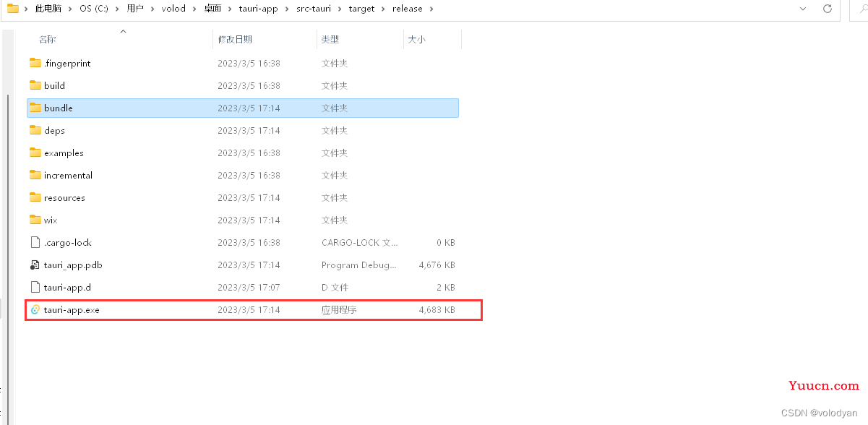
Task: Select the tauri-app.exe application icon
Action: tap(35, 309)
